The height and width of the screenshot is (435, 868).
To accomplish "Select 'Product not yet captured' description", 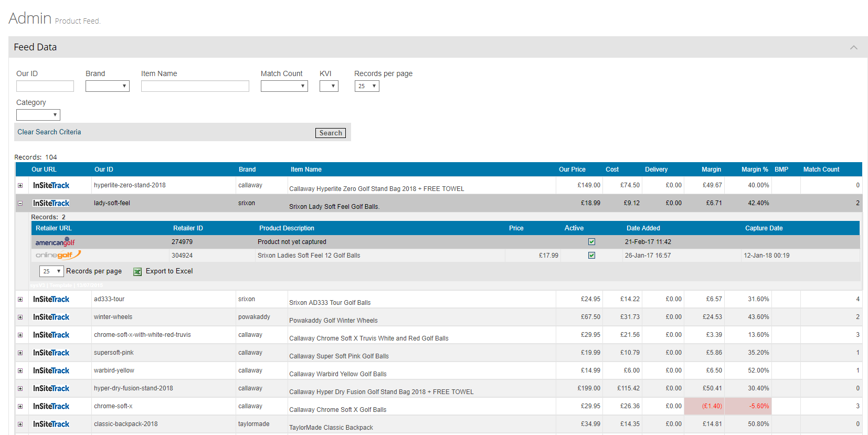I will 292,242.
